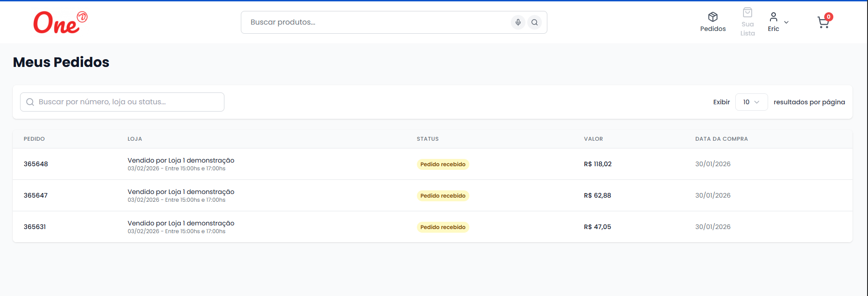This screenshot has width=868, height=296.
Task: Click the Valor column header
Action: [x=593, y=139]
